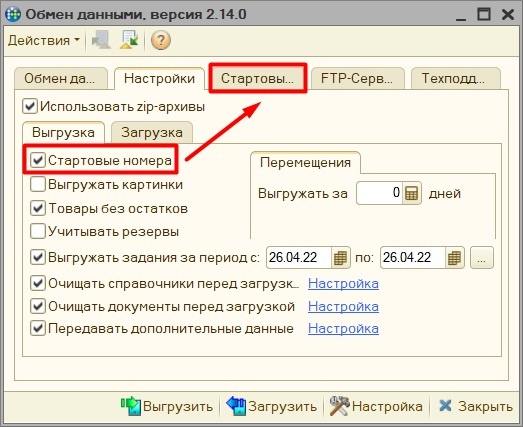The height and width of the screenshot is (427, 523).
Task: Enable the Учитывать резервы checkbox
Action: click(38, 231)
